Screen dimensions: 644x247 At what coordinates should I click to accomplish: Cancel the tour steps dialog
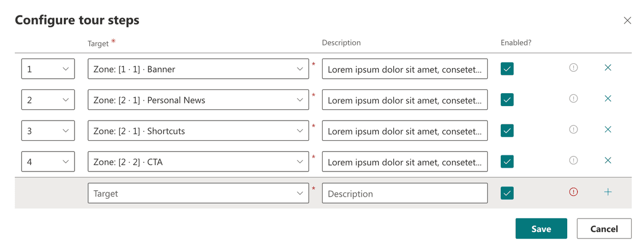604,229
